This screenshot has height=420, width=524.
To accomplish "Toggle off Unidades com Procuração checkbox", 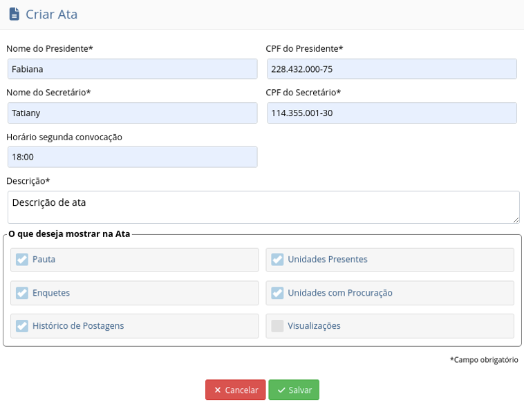I will [277, 293].
